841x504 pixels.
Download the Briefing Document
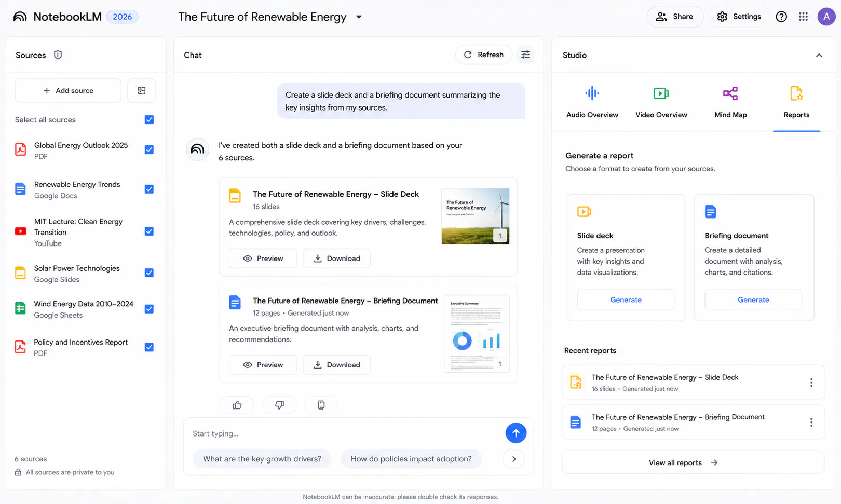337,365
